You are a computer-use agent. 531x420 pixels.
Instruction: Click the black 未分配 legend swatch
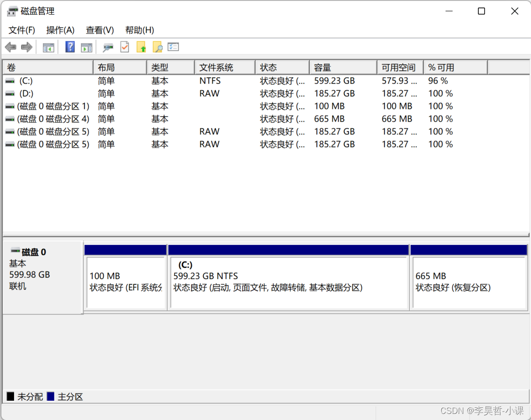(x=10, y=396)
